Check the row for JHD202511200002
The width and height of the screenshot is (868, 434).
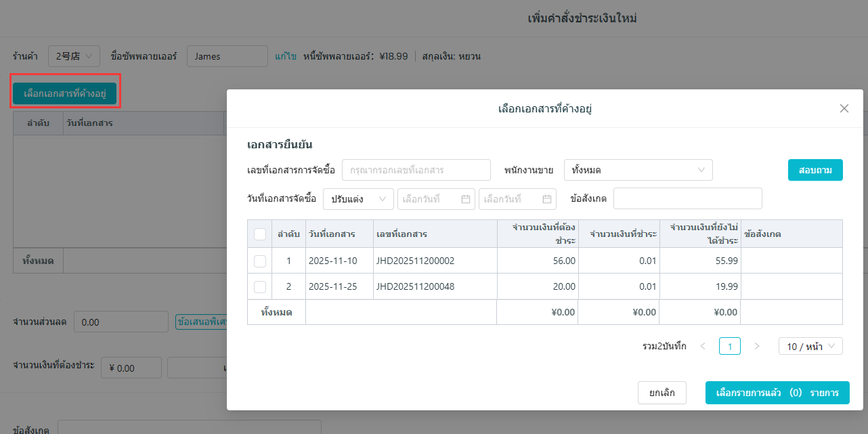tap(259, 261)
